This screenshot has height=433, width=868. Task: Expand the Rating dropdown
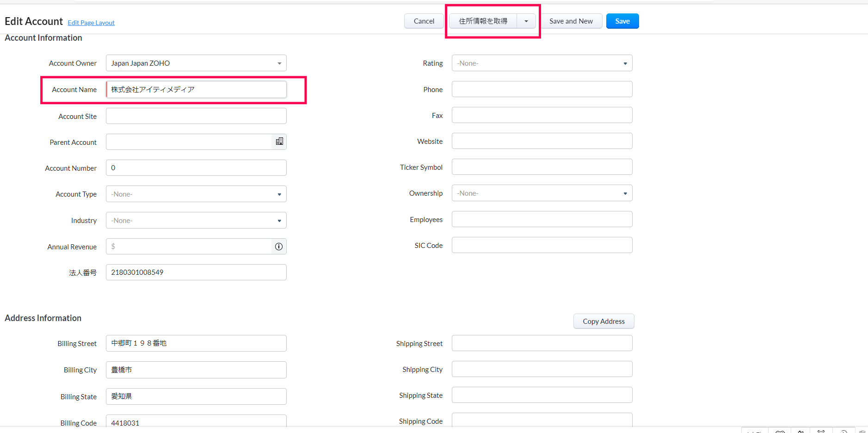(542, 63)
